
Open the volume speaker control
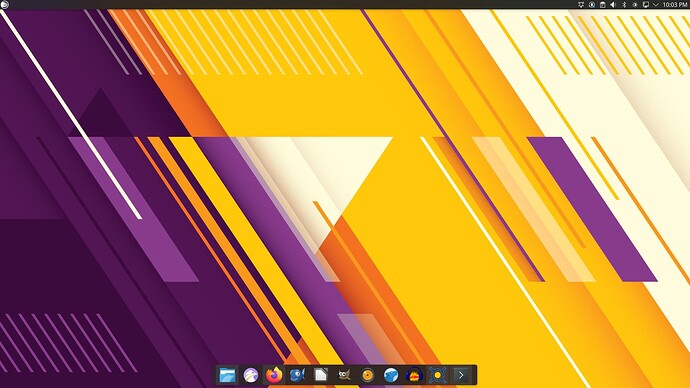(613, 4)
